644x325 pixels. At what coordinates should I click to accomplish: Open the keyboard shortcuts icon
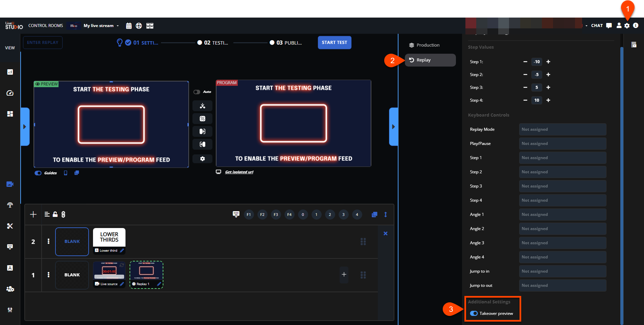236,214
